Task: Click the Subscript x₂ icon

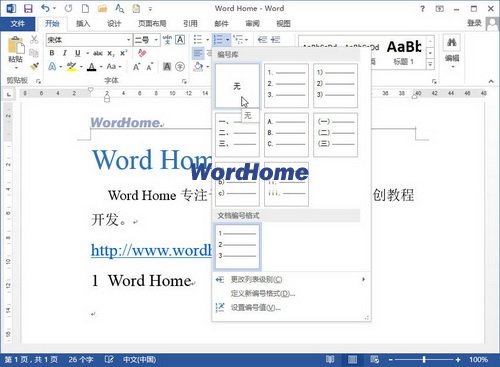Action: tap(111, 53)
